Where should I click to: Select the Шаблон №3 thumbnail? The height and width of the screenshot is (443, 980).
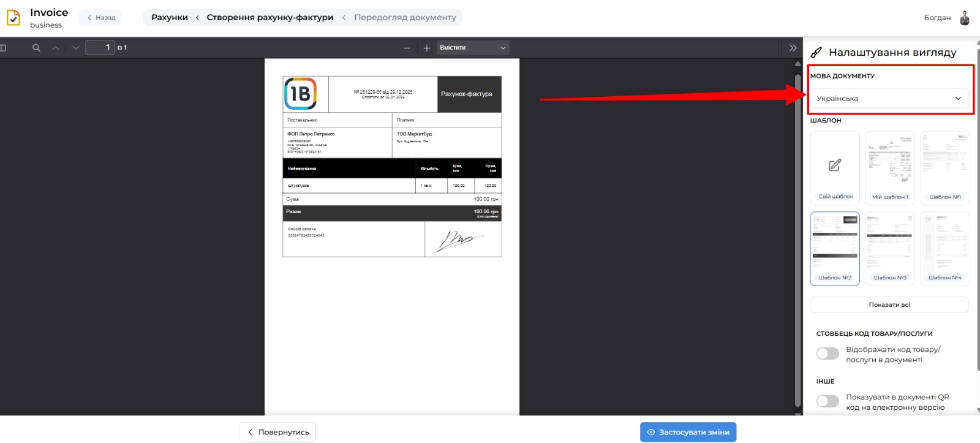[x=889, y=249]
